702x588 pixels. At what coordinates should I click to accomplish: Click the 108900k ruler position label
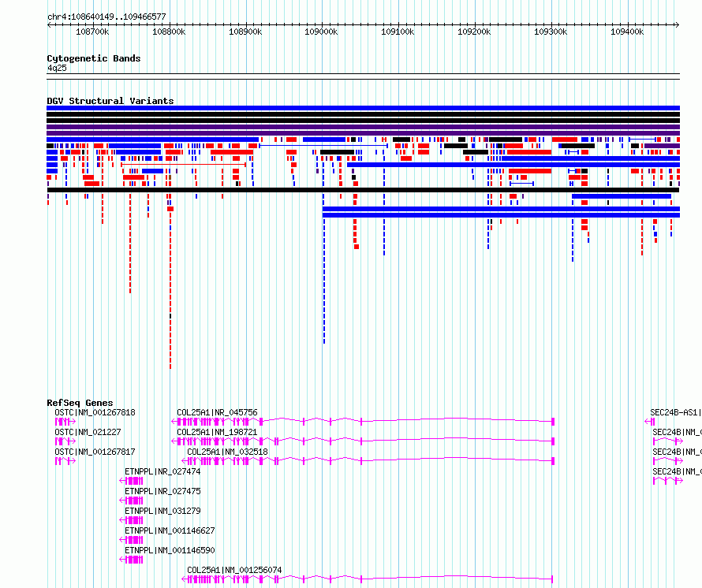[245, 32]
